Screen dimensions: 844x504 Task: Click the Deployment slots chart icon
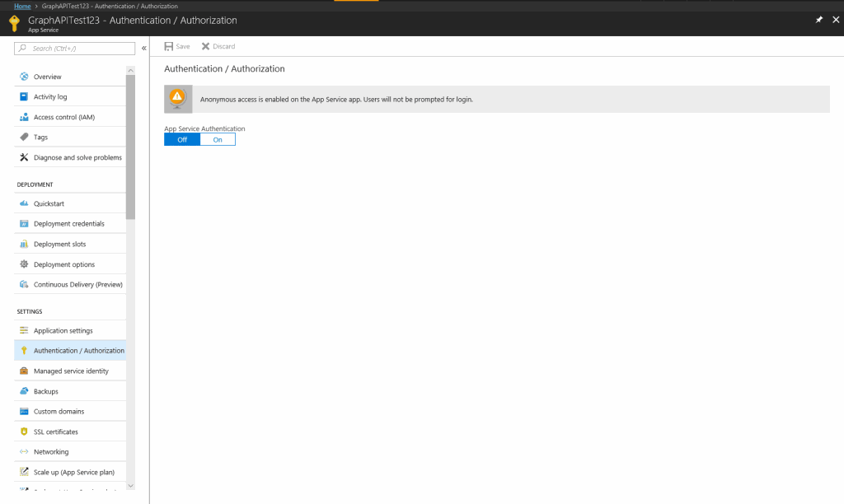24,245
